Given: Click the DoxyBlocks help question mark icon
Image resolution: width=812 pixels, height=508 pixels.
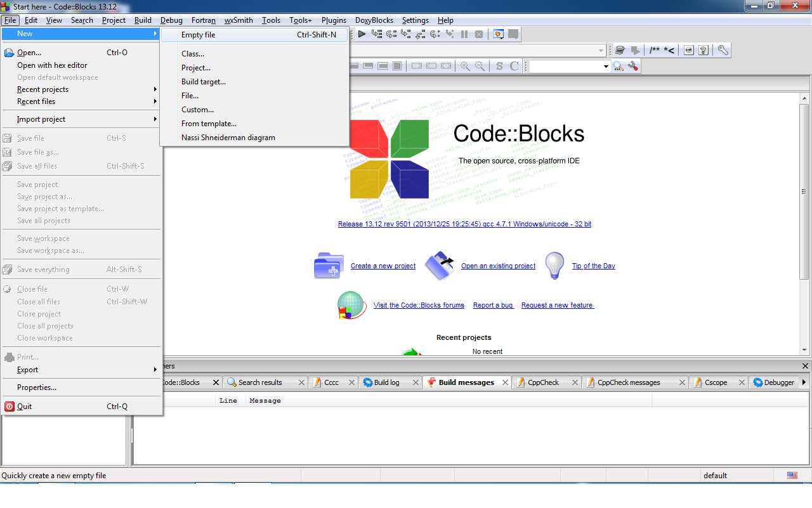Looking at the screenshot, I should (x=704, y=50).
